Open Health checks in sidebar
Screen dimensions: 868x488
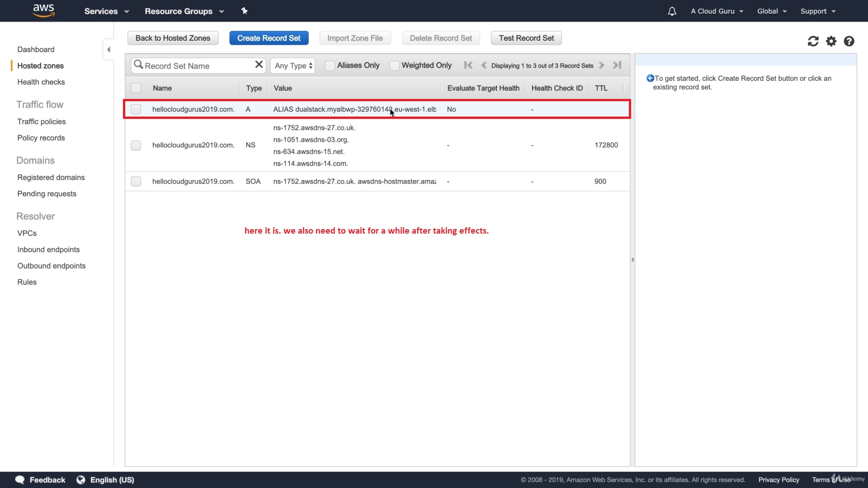tap(41, 82)
